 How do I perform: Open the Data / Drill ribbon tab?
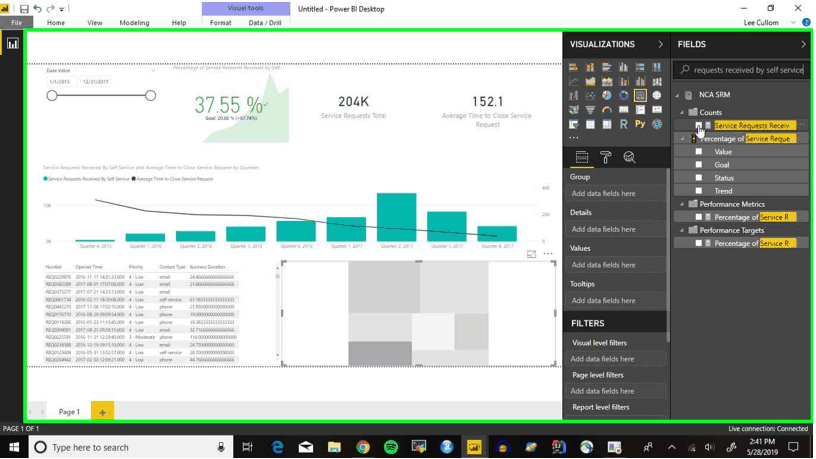click(265, 22)
